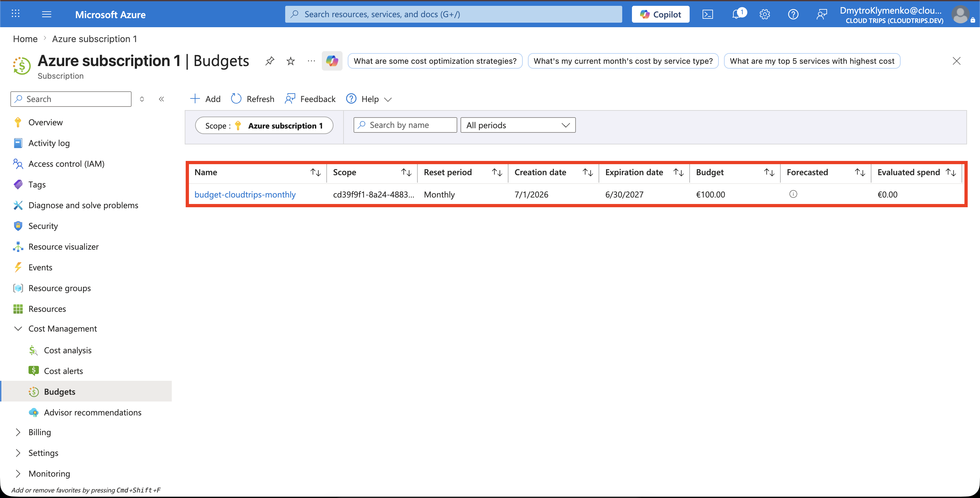Sort table by Name column arrows
This screenshot has height=498, width=980.
(x=316, y=172)
